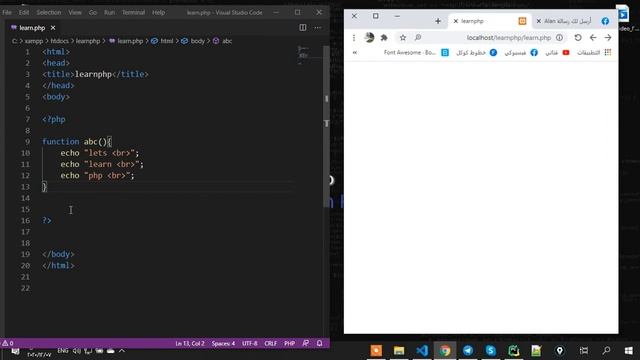Click xampp in the breadcrumb path
640x360 pixels.
pos(34,41)
